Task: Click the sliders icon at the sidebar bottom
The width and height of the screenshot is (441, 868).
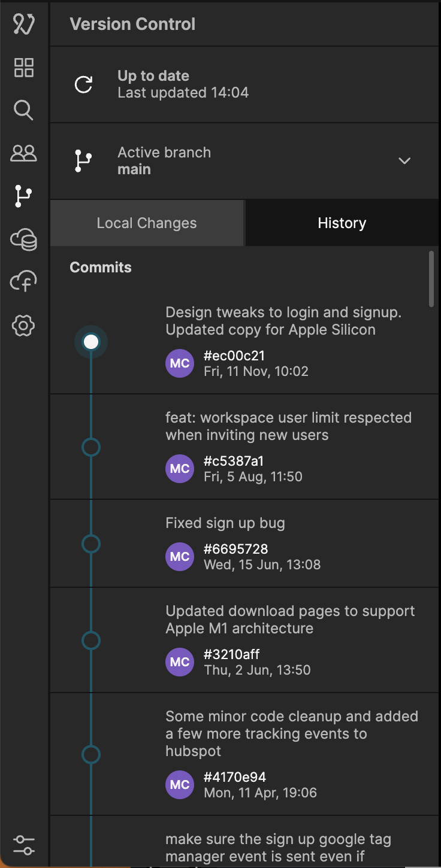Action: click(x=24, y=845)
